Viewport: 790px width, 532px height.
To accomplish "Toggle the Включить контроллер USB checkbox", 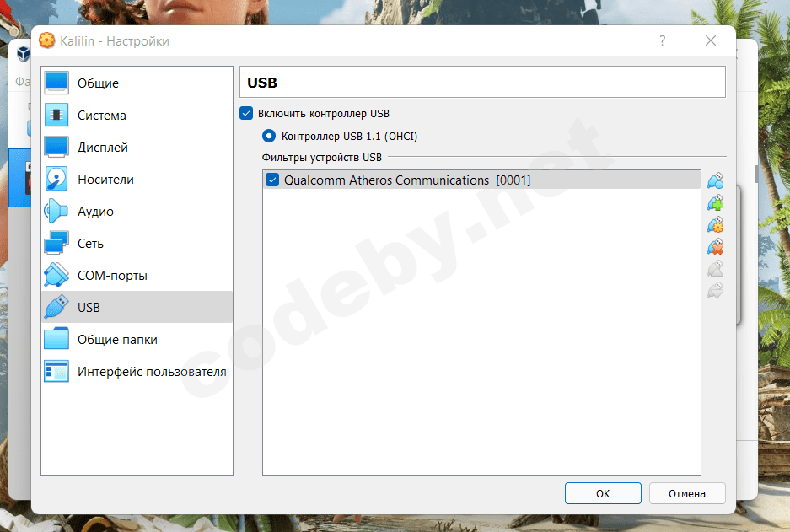I will 246,113.
